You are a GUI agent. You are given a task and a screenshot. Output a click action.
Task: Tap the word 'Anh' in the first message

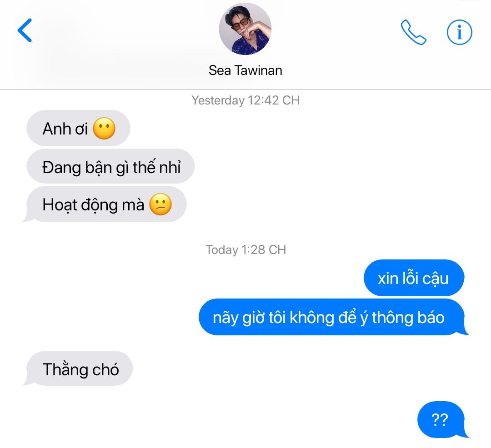pyautogui.click(x=57, y=129)
